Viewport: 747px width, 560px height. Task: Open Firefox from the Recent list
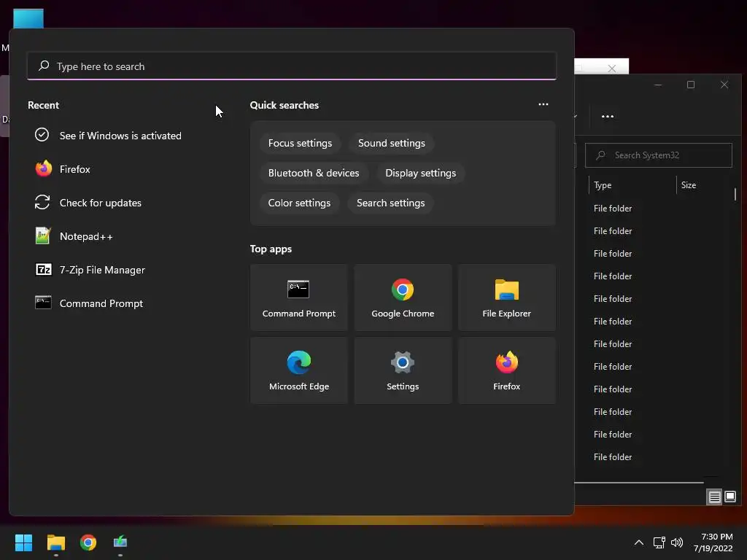coord(75,169)
